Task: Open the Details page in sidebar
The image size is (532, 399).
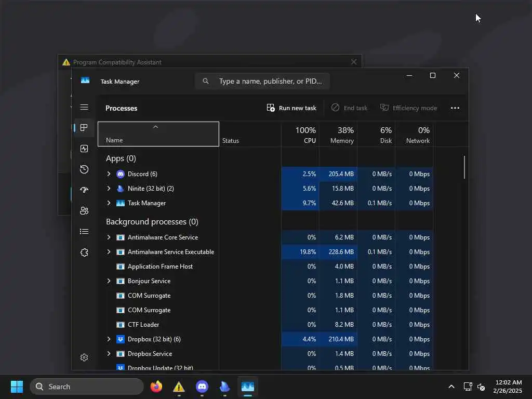Action: [84, 231]
